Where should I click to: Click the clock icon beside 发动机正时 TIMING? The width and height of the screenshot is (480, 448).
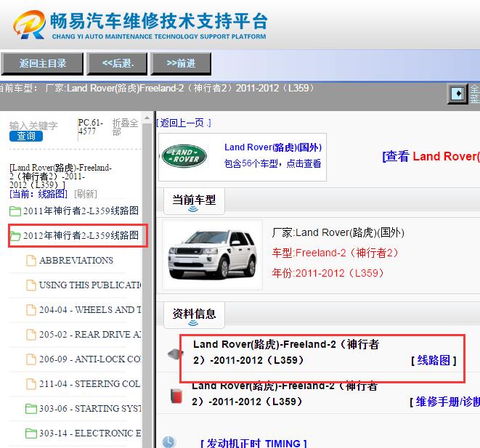pyautogui.click(x=168, y=442)
